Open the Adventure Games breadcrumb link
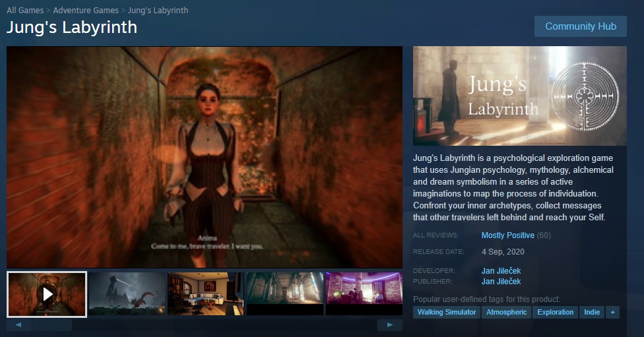The height and width of the screenshot is (337, 644). coord(86,11)
